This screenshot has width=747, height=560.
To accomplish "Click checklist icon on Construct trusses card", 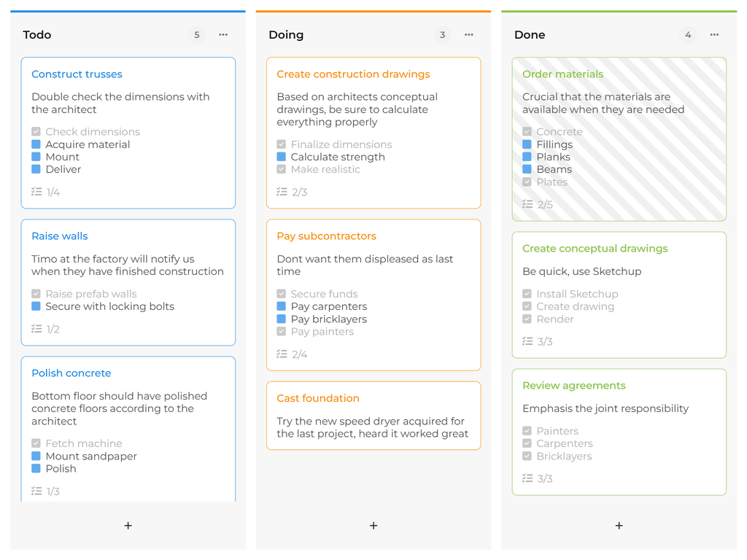I will point(36,192).
